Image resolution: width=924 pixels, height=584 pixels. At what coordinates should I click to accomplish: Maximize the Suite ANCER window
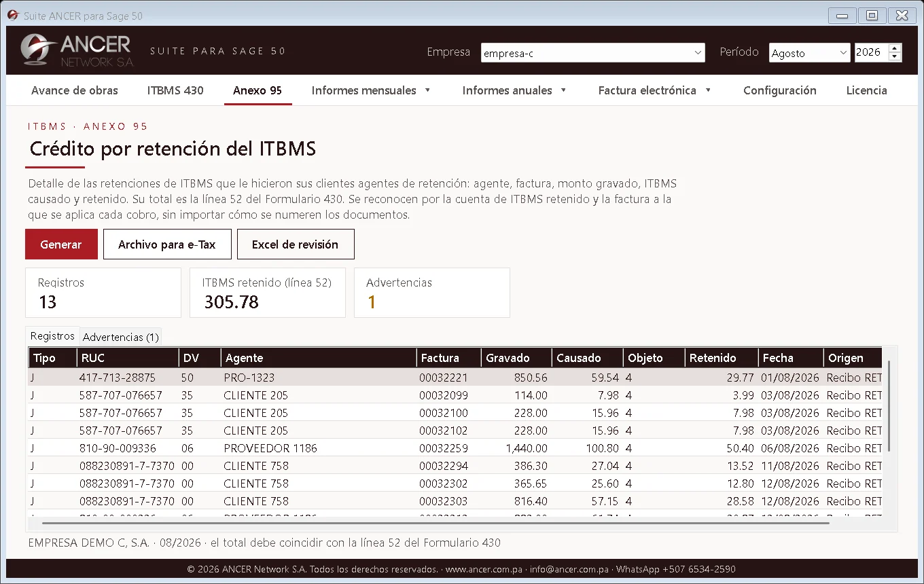[872, 16]
